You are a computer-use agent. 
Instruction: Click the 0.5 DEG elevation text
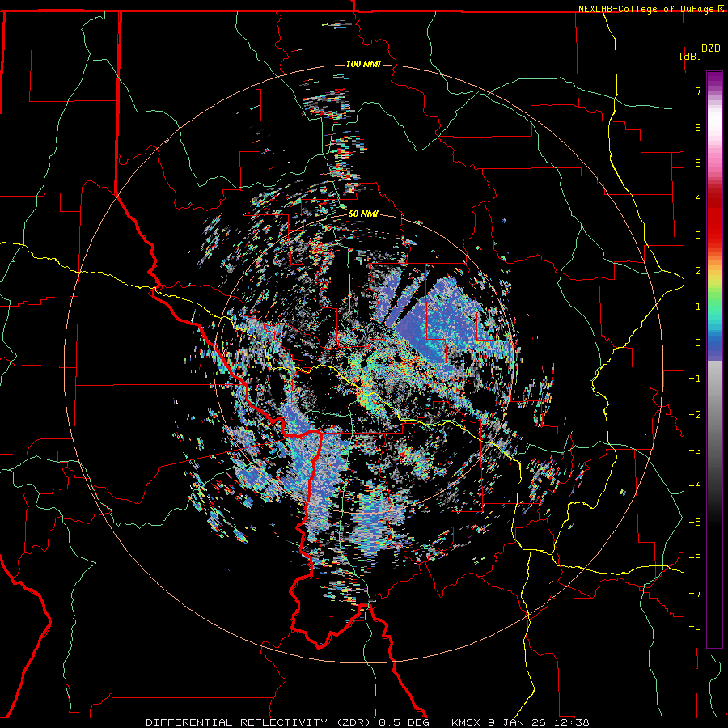(404, 722)
